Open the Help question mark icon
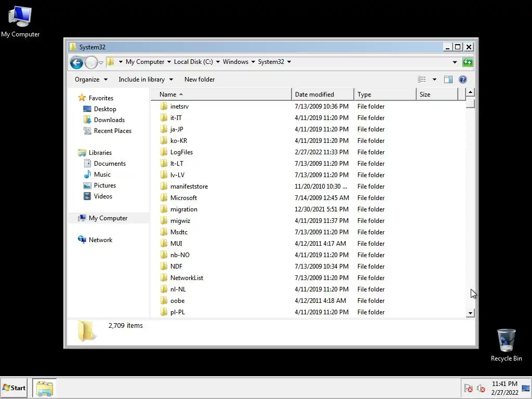 click(x=463, y=79)
